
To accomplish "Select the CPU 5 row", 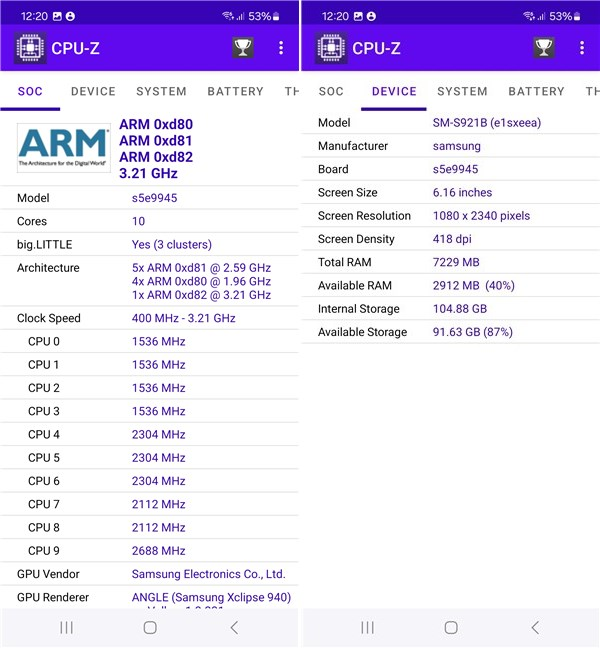I will pyautogui.click(x=149, y=457).
